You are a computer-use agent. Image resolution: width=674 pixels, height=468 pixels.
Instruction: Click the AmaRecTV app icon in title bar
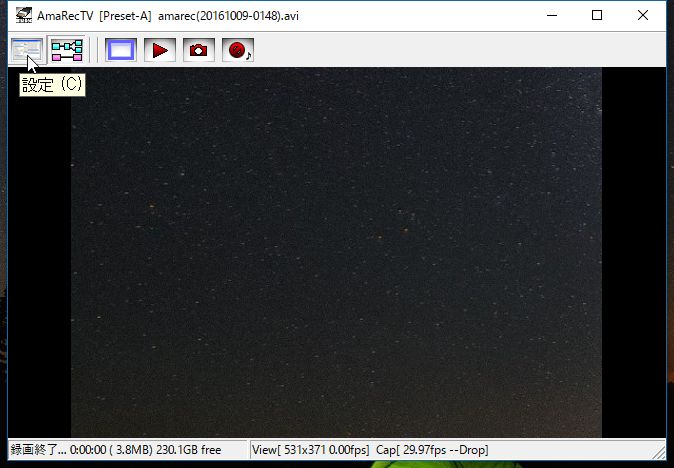coord(24,15)
